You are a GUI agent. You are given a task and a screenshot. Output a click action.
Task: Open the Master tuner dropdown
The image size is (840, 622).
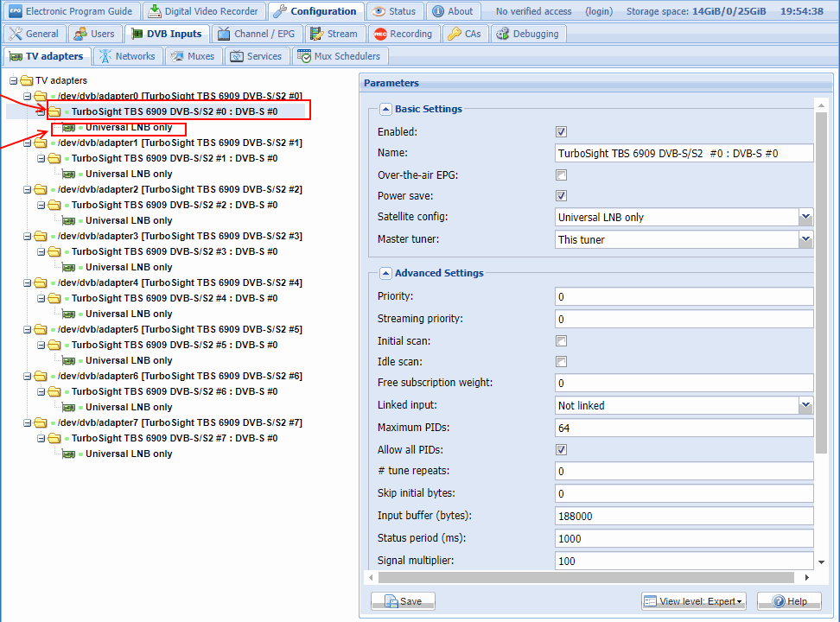pos(805,239)
